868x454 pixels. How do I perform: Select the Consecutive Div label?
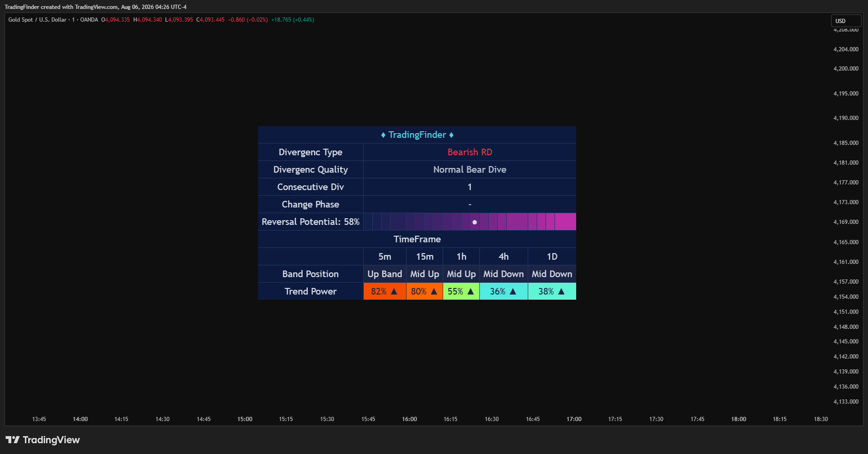click(x=311, y=187)
